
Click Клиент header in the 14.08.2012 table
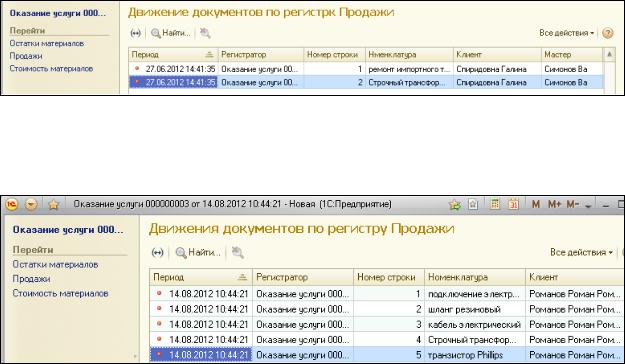[575, 277]
